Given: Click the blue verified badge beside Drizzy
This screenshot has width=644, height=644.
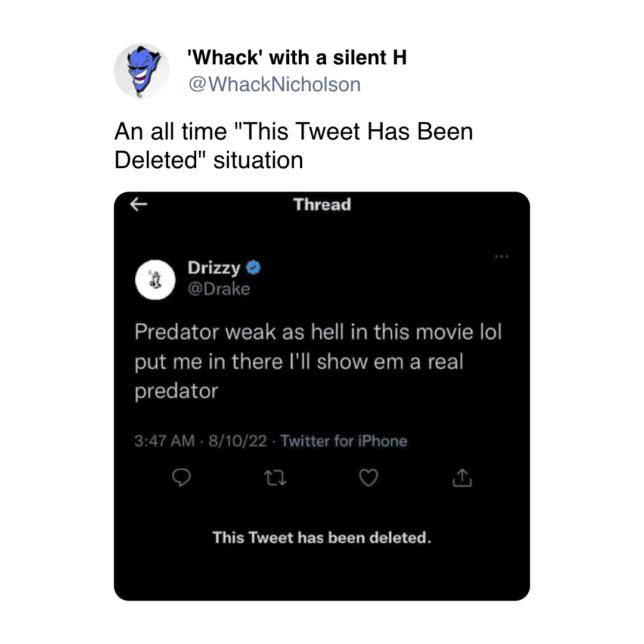Looking at the screenshot, I should coord(253,267).
